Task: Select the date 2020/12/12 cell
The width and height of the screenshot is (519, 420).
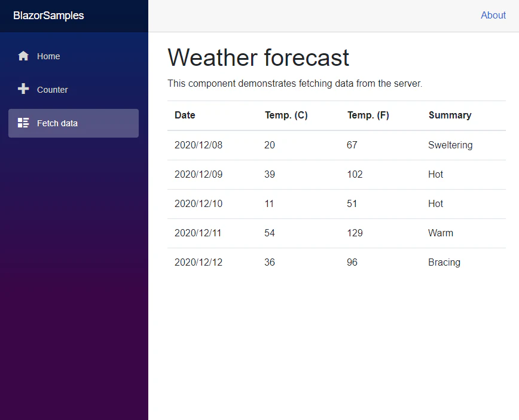Action: click(x=199, y=262)
